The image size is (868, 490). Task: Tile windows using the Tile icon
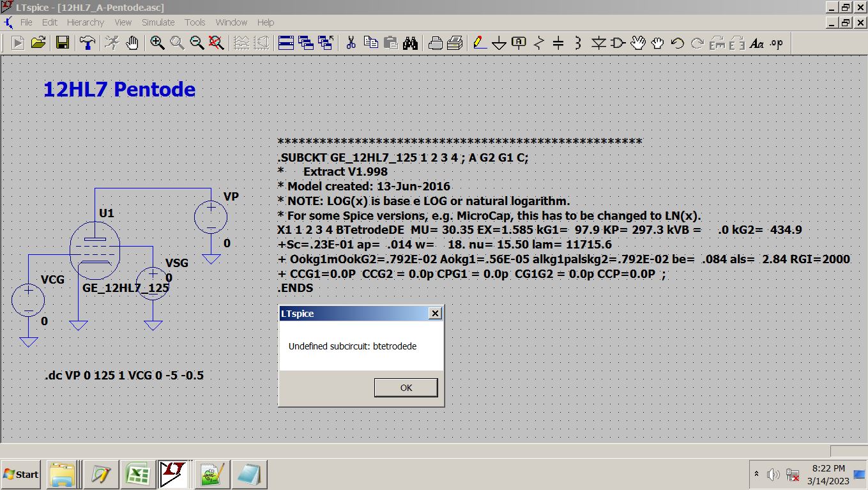[x=286, y=43]
